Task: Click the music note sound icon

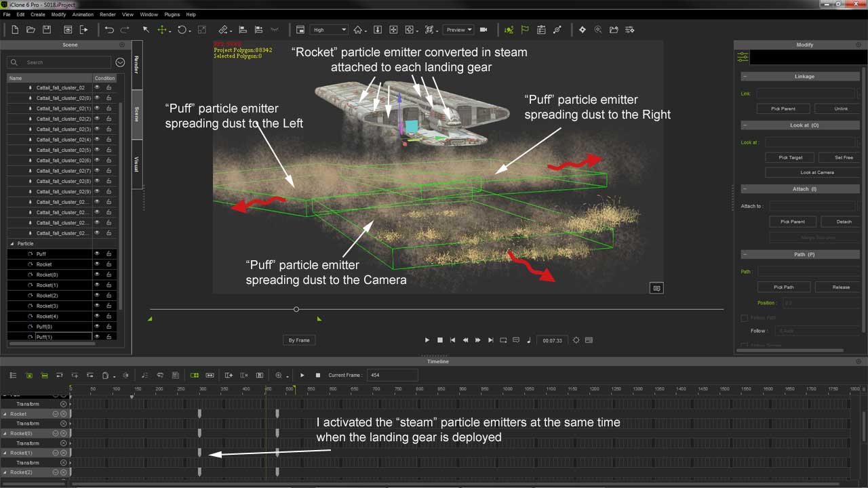Action: (x=529, y=340)
